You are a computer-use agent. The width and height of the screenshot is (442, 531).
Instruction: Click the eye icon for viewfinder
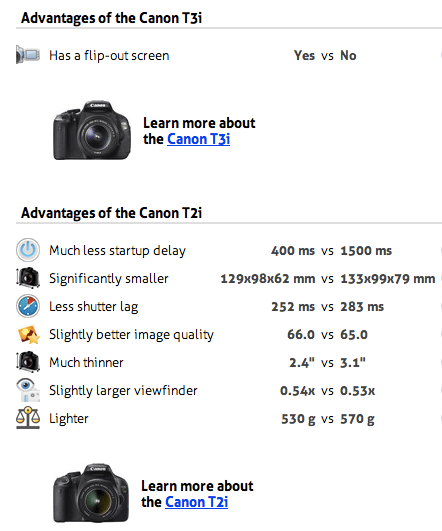[28, 390]
